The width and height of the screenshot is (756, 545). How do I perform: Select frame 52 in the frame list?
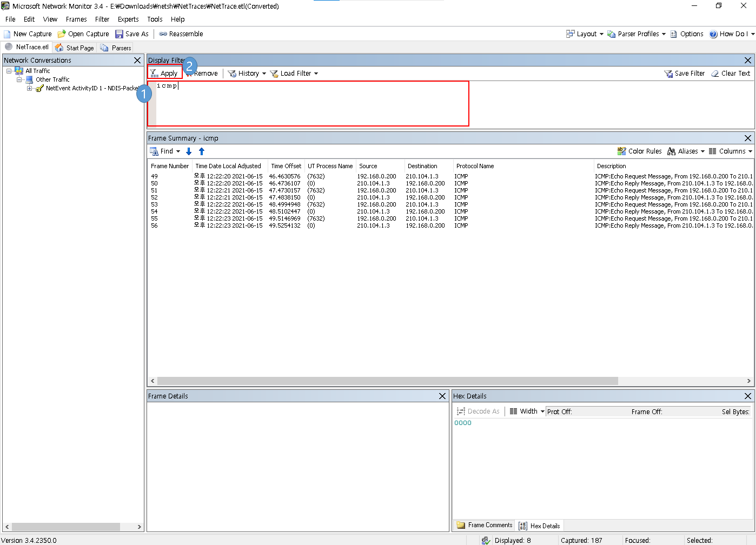click(x=450, y=197)
